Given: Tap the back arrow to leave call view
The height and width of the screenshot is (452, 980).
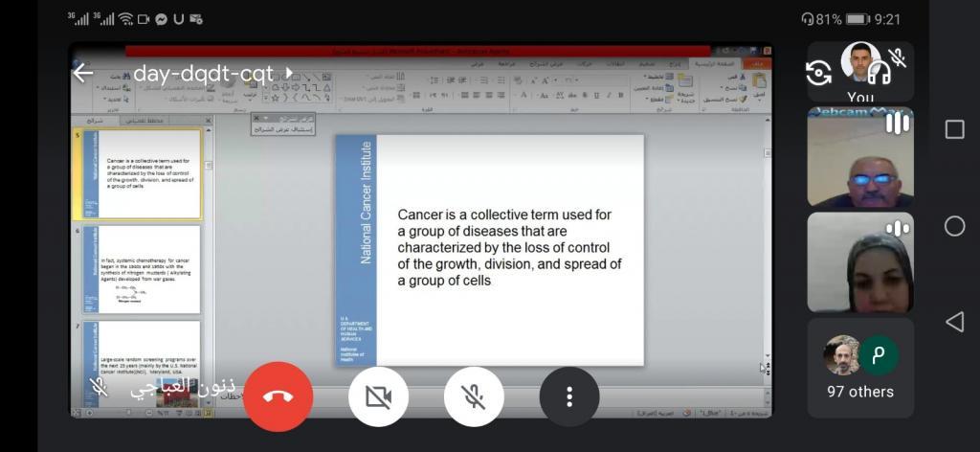Looking at the screenshot, I should 83,74.
